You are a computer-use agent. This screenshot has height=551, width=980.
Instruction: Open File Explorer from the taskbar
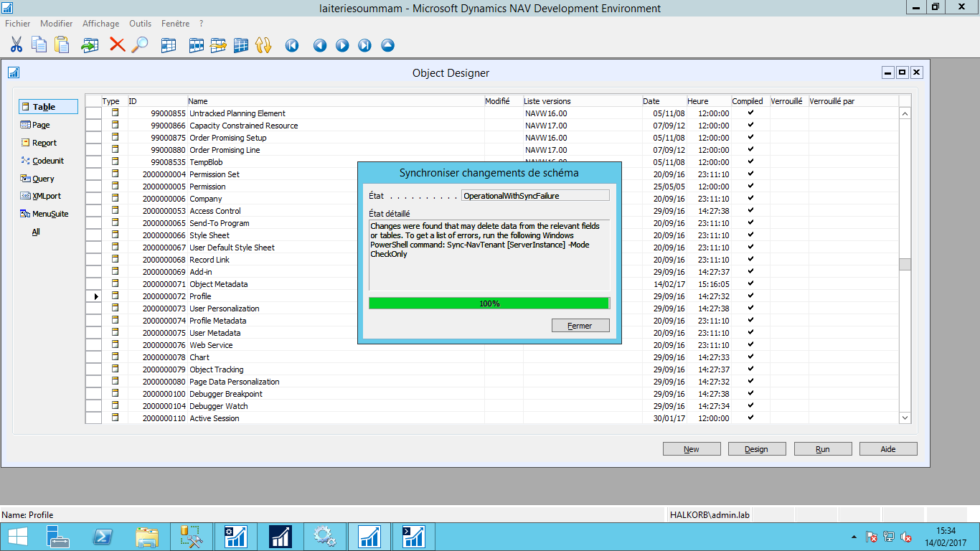tap(147, 536)
